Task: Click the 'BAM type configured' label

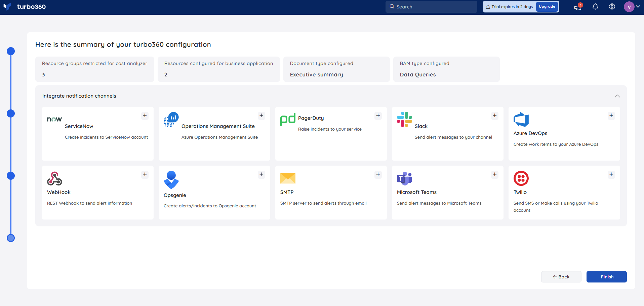Action: point(425,63)
